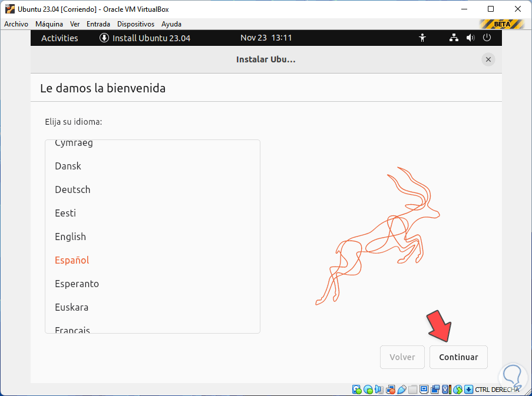The width and height of the screenshot is (532, 396).
Task: Click the display status icon
Action: click(x=424, y=390)
